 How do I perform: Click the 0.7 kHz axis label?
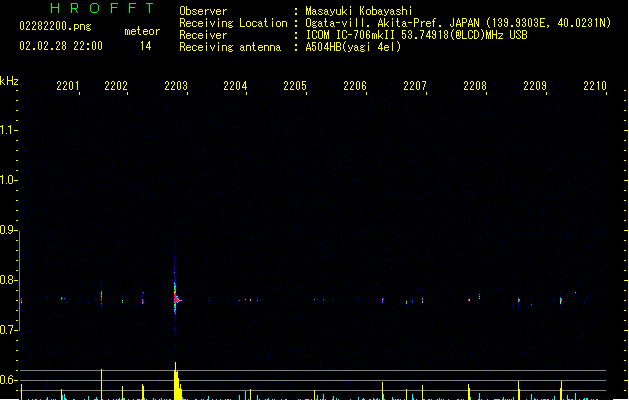click(x=8, y=330)
